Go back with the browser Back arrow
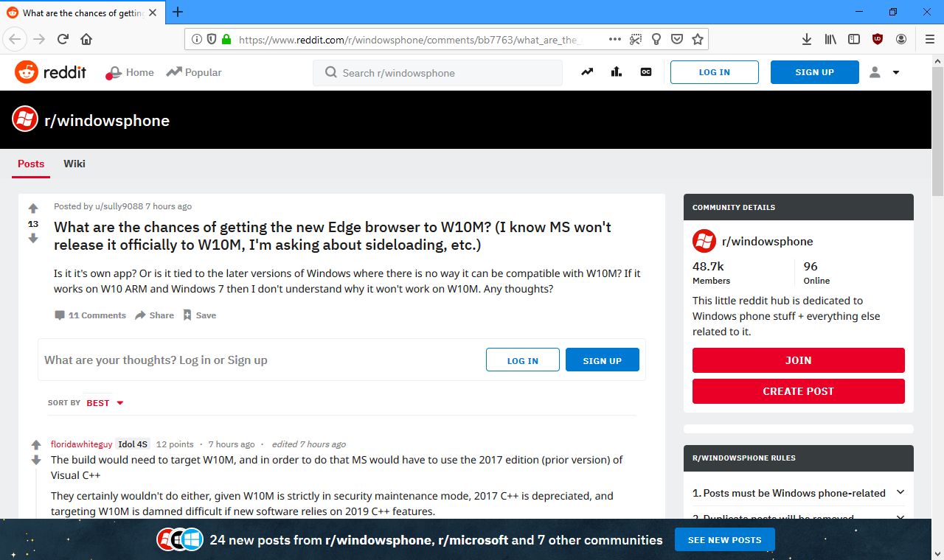The image size is (944, 560). pyautogui.click(x=15, y=39)
